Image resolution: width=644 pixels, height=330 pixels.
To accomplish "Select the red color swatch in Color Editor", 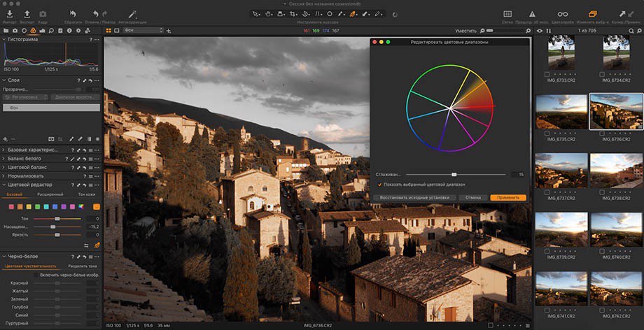I will tap(11, 206).
